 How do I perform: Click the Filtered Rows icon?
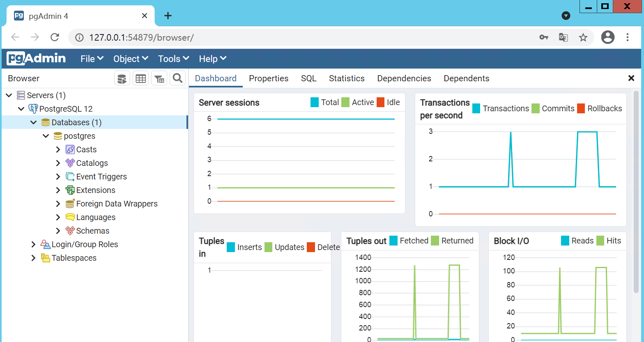(159, 78)
